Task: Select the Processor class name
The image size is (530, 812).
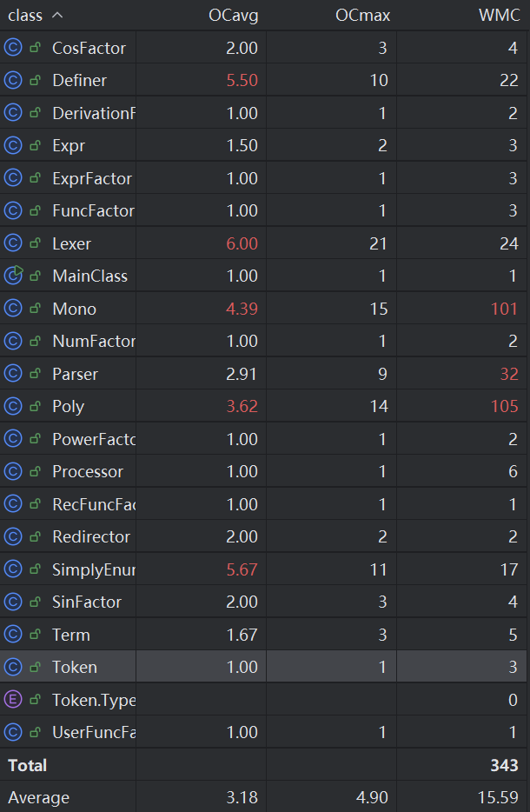Action: pyautogui.click(x=88, y=472)
